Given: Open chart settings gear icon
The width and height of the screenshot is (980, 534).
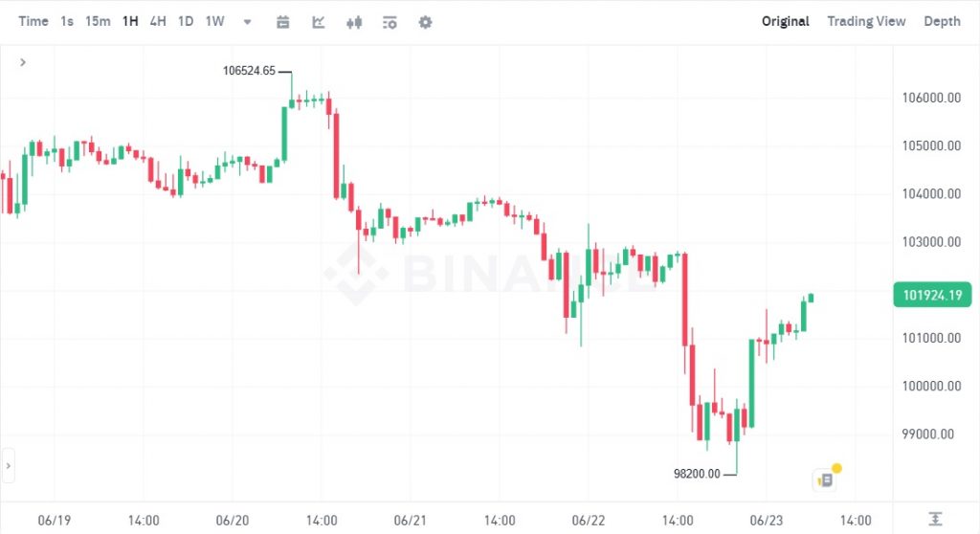Looking at the screenshot, I should tap(425, 22).
